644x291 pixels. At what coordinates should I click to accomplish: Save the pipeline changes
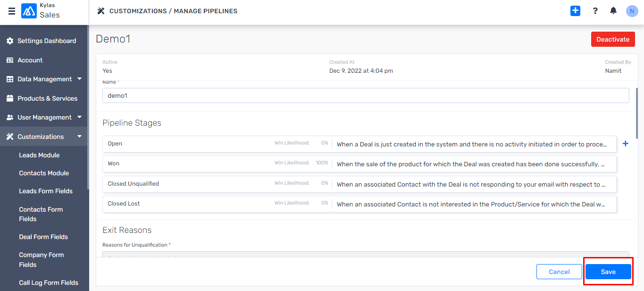608,272
